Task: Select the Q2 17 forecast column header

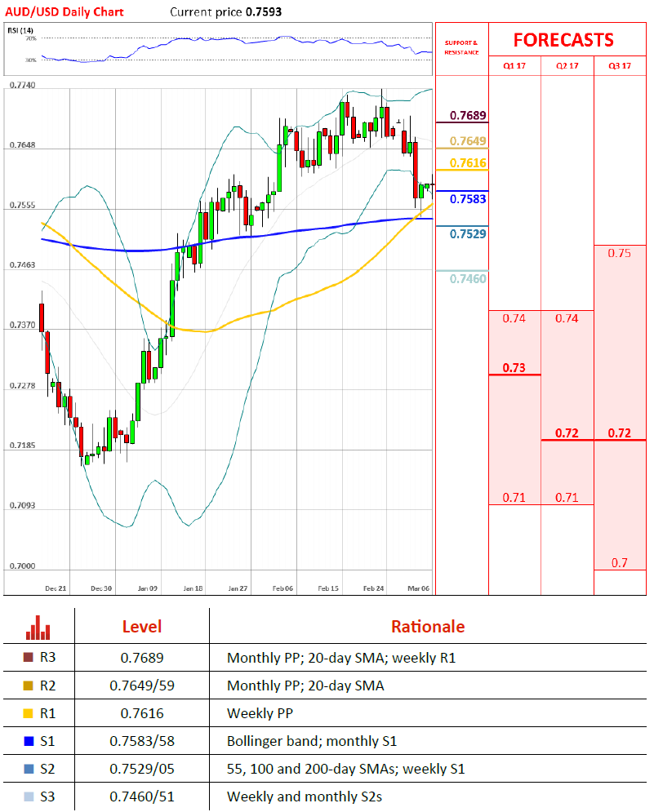Action: tap(567, 66)
